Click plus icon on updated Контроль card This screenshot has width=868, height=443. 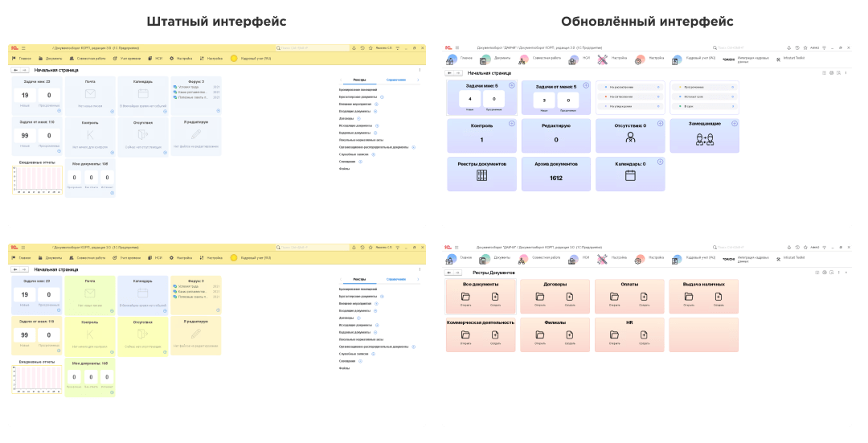pos(511,124)
